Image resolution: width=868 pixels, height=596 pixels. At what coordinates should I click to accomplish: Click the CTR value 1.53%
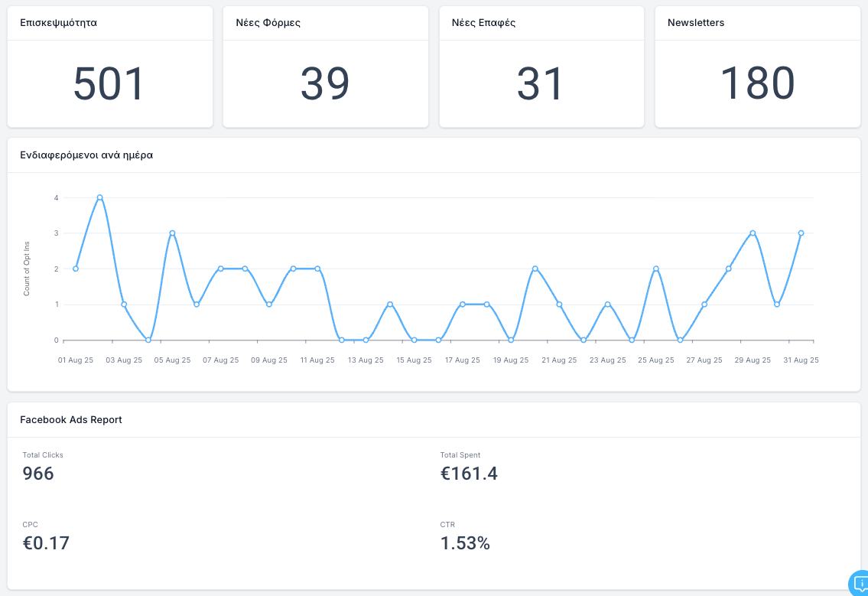465,543
